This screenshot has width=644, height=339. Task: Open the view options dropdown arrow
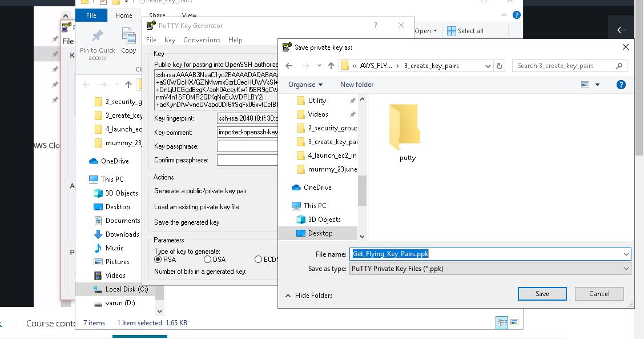click(598, 85)
